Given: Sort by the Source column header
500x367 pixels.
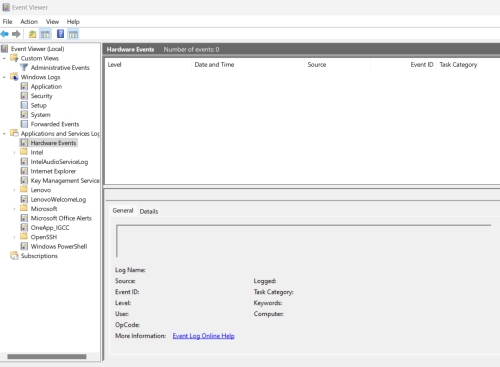Looking at the screenshot, I should point(338,64).
